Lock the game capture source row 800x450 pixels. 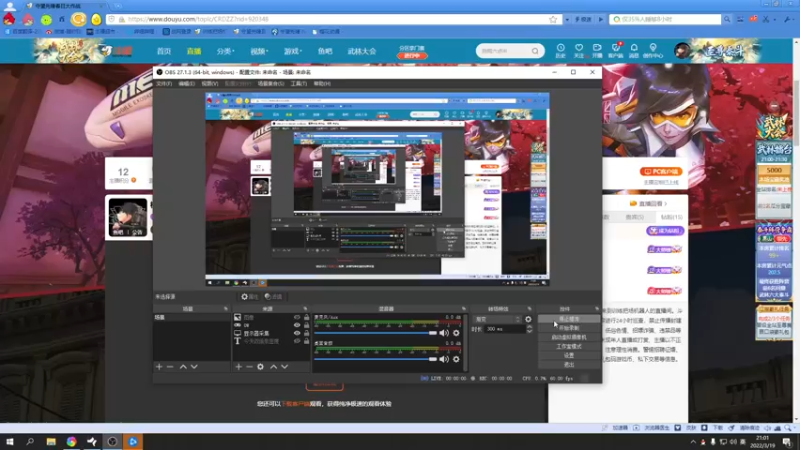pyautogui.click(x=306, y=325)
